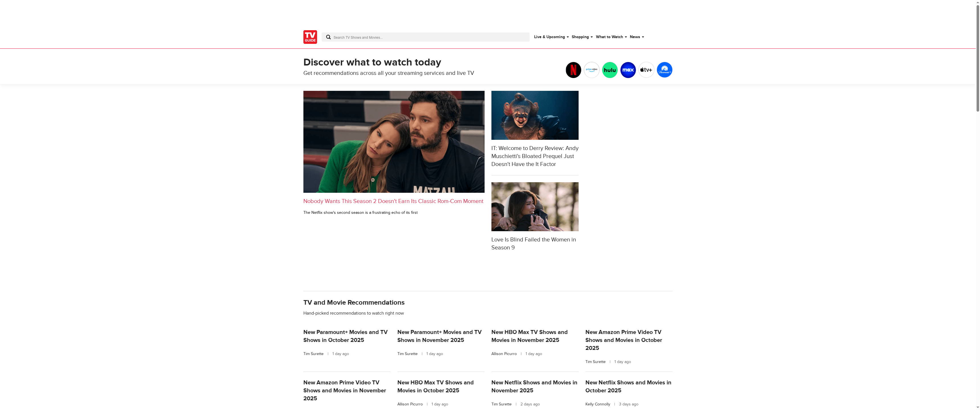Open New HBO Max Shows in November 2025

click(x=530, y=336)
